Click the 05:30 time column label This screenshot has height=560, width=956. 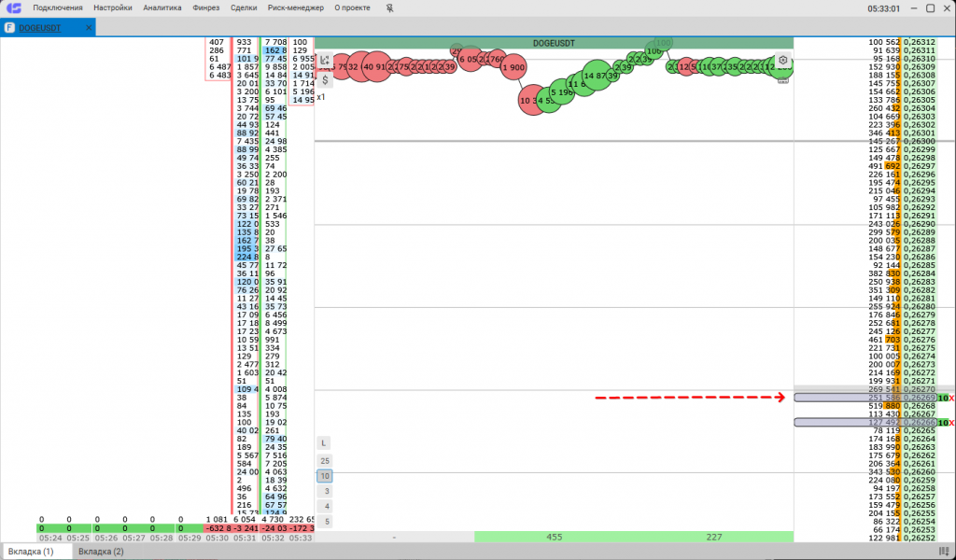(218, 538)
